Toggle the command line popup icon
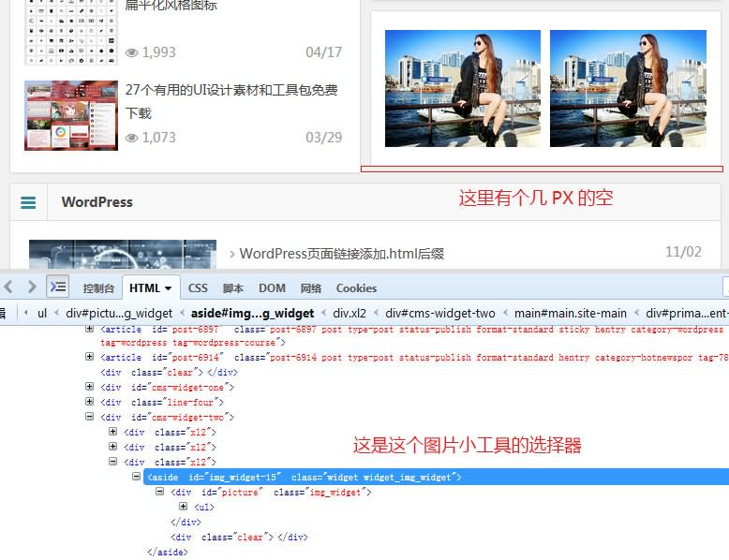The image size is (729, 560). click(x=58, y=287)
